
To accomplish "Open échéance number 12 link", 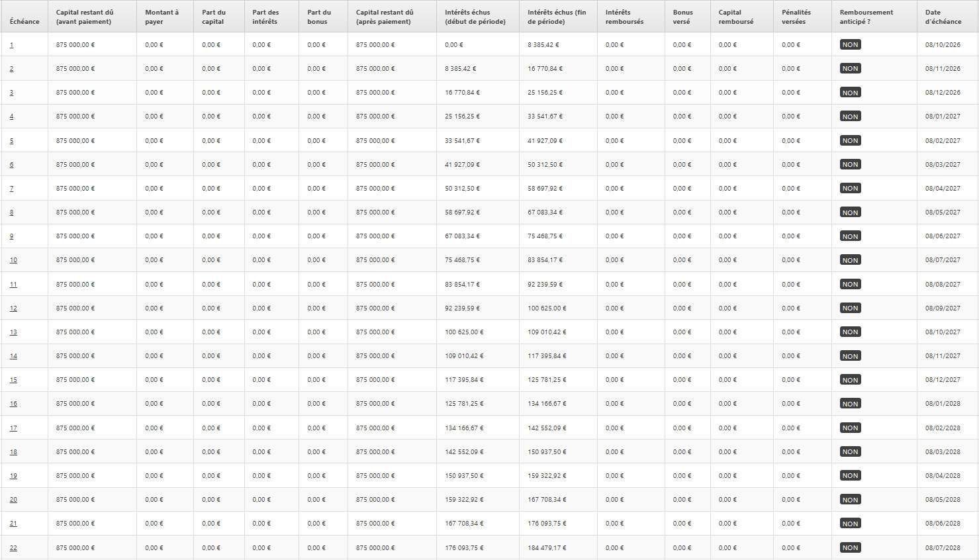I will point(13,308).
